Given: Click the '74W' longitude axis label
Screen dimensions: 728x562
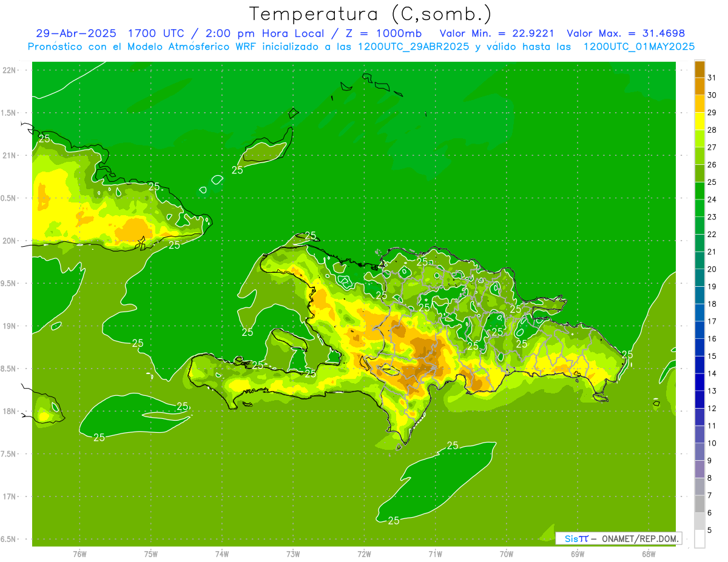Looking at the screenshot, I should (222, 554).
